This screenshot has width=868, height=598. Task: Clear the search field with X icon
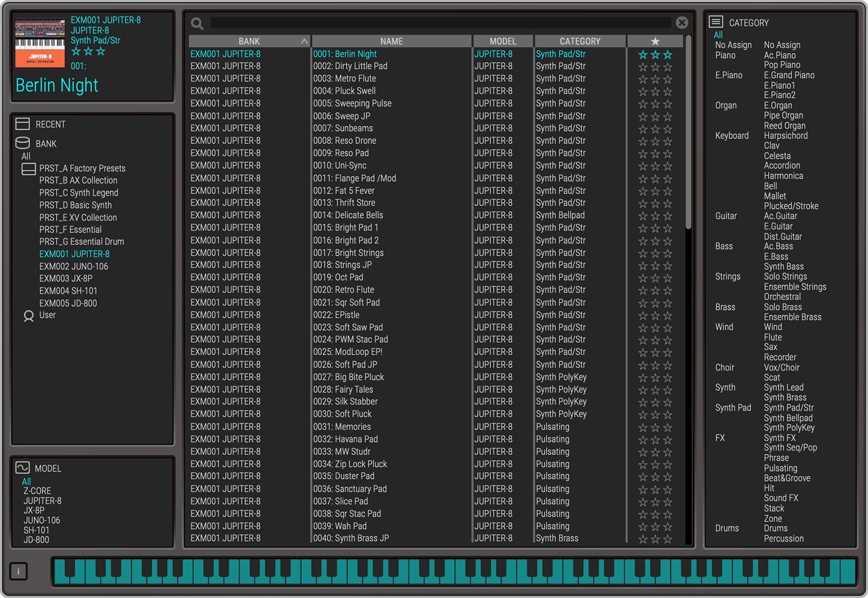click(682, 23)
